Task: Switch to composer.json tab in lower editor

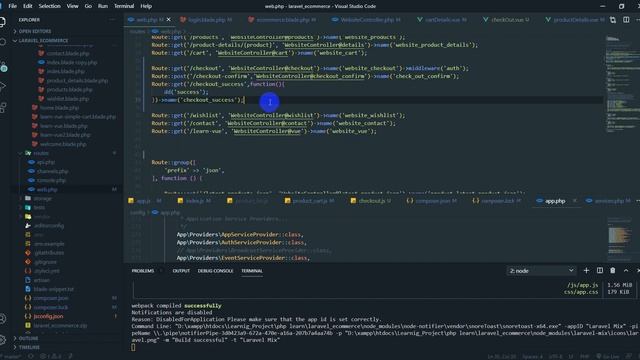Action: point(432,201)
